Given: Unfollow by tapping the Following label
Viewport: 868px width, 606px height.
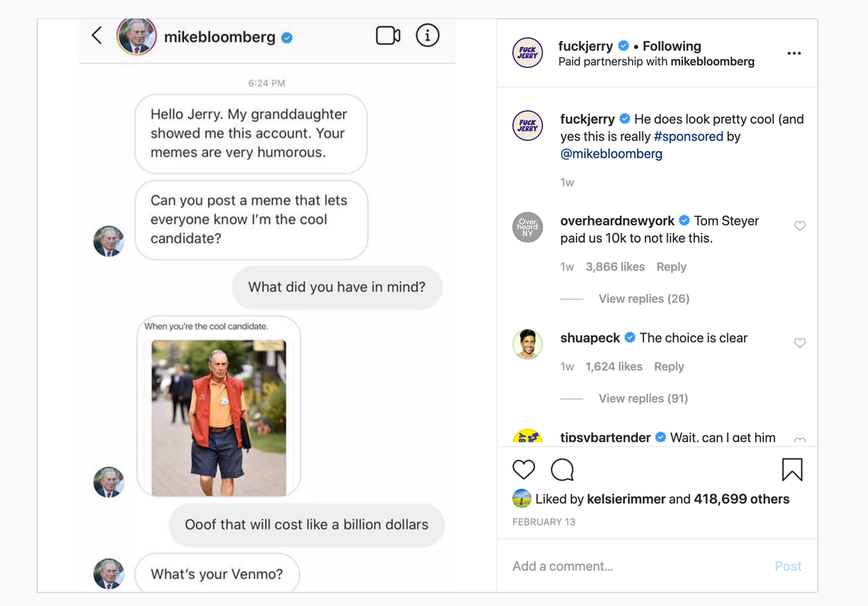Looking at the screenshot, I should tap(671, 46).
